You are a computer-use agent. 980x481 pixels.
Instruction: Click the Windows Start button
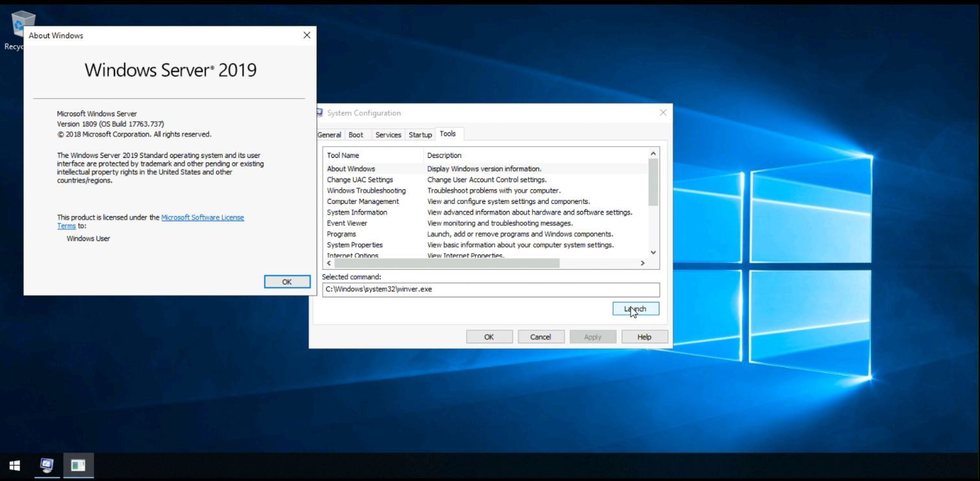tap(14, 465)
